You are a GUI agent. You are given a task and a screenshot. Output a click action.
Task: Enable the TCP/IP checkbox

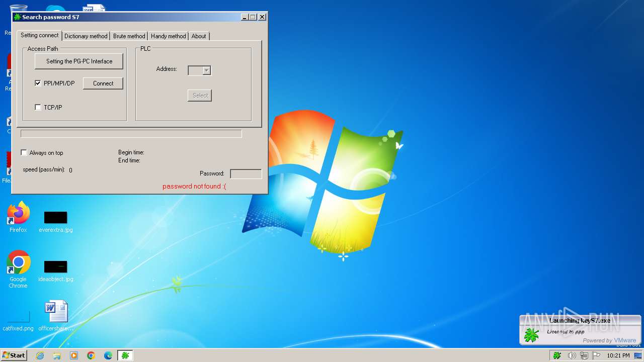38,108
